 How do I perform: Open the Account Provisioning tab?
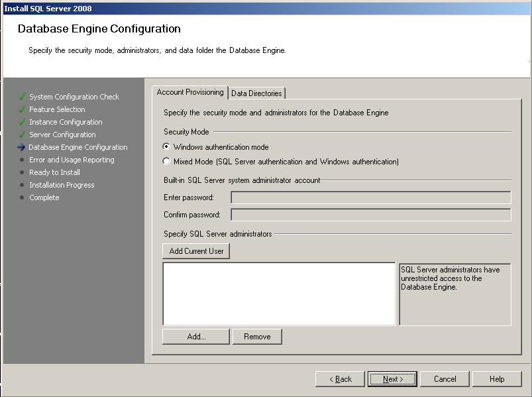click(x=190, y=92)
